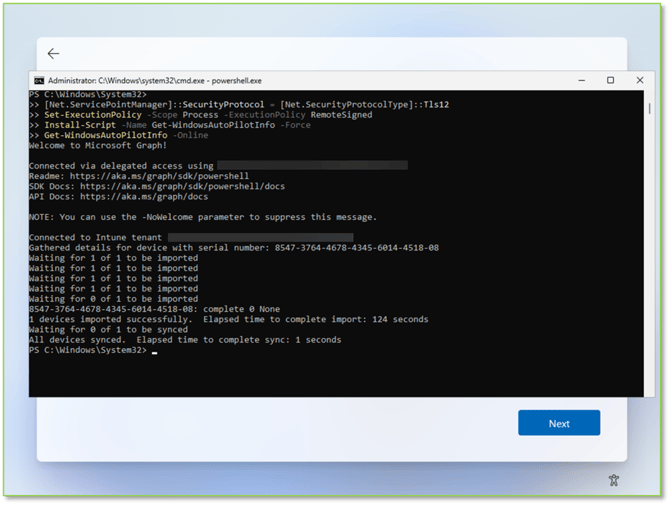Maximize the Administrator cmd.exe window
670x505 pixels.
[610, 80]
